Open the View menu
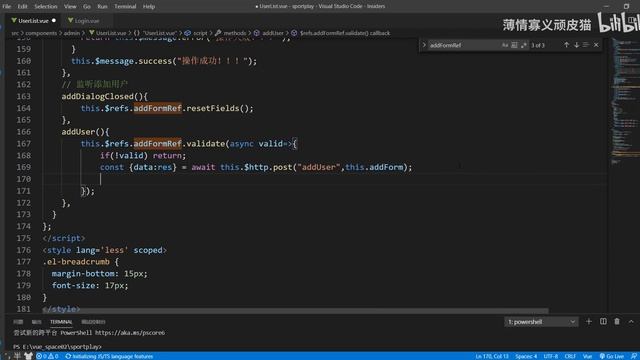The height and width of the screenshot is (360, 640). tap(70, 6)
